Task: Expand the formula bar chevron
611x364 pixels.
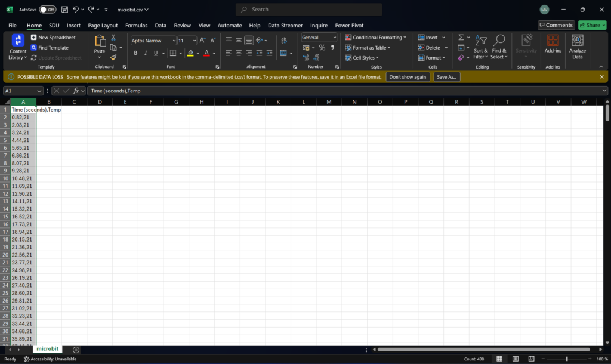Action: click(604, 91)
